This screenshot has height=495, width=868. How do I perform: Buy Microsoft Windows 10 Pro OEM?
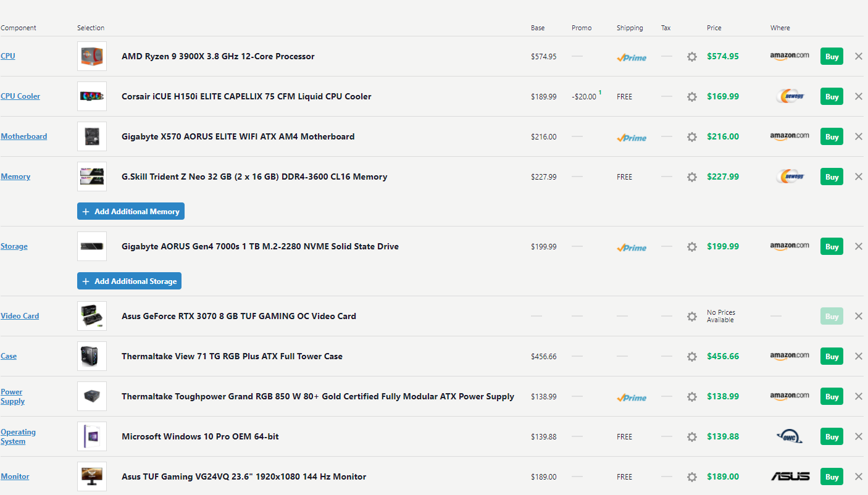click(x=832, y=436)
